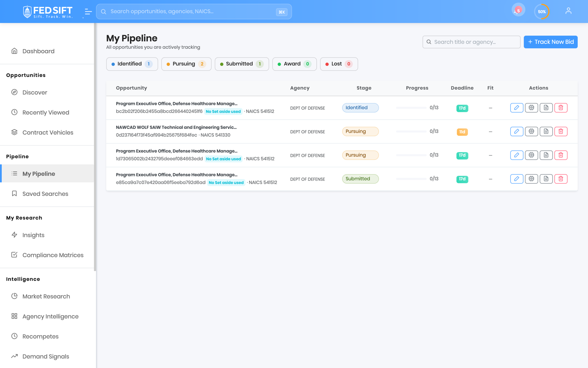The image size is (588, 368).
Task: Open the user account icon
Action: [568, 11]
